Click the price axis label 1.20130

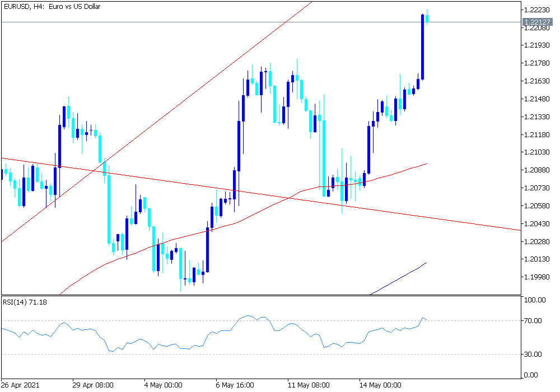(x=537, y=259)
